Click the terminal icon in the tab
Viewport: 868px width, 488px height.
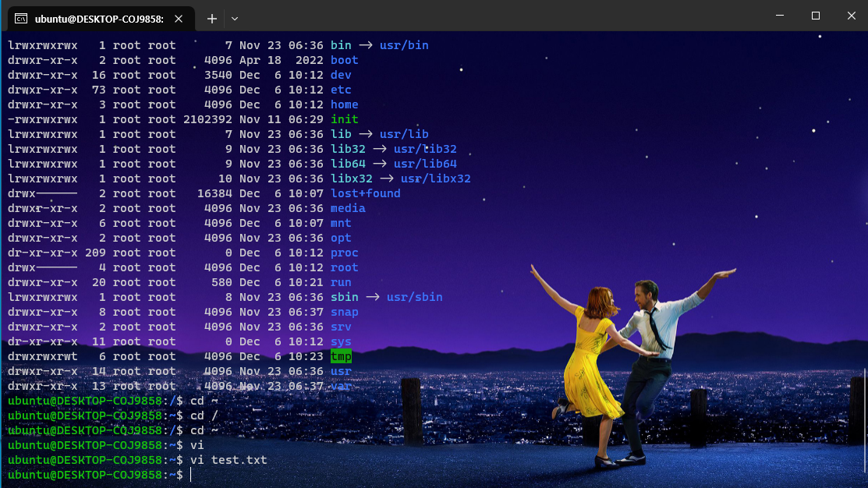(21, 19)
